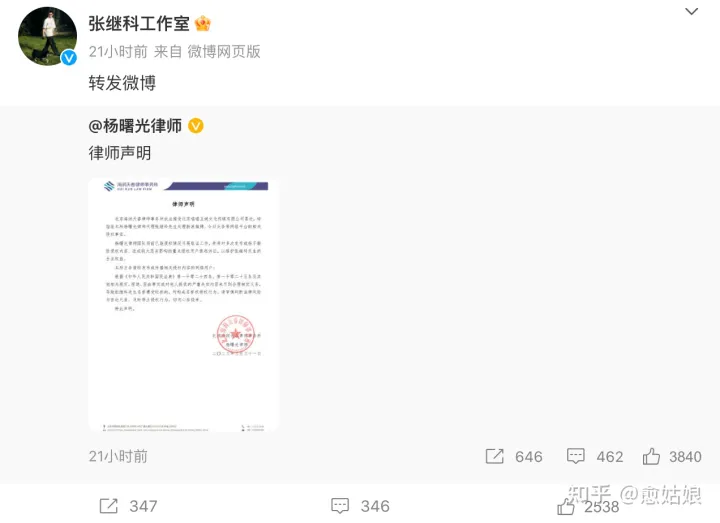This screenshot has height=523, width=720.
Task: Open 张继科工作室 profile avatar
Action: click(x=47, y=36)
